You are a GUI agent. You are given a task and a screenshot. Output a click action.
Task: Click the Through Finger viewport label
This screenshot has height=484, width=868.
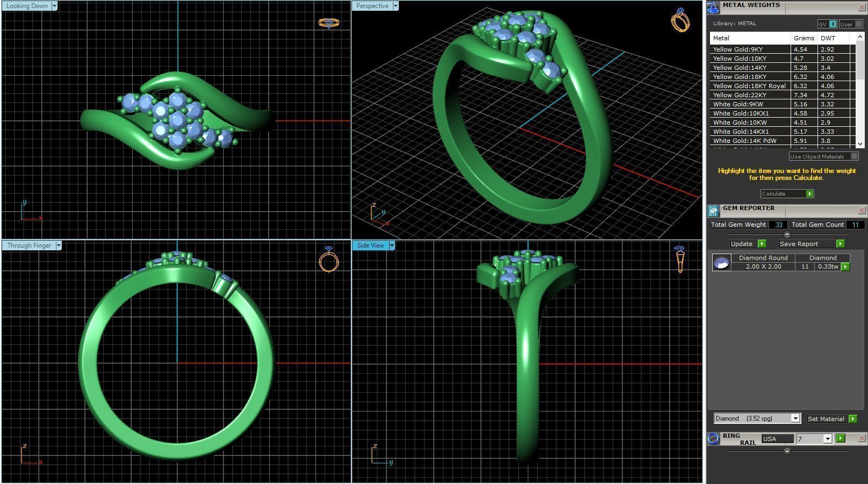(29, 245)
